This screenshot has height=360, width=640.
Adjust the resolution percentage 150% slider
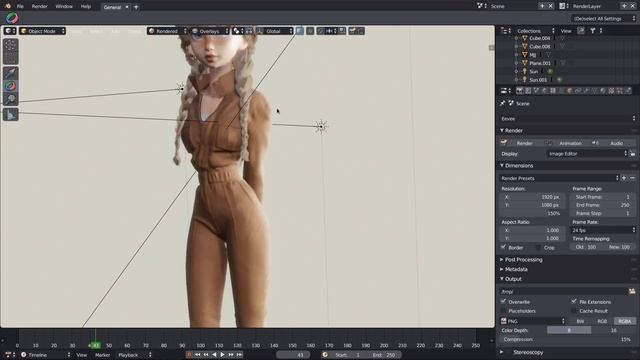[x=532, y=213]
